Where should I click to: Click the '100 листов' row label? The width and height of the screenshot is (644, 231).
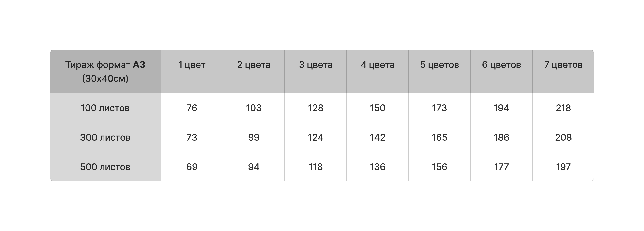click(105, 108)
